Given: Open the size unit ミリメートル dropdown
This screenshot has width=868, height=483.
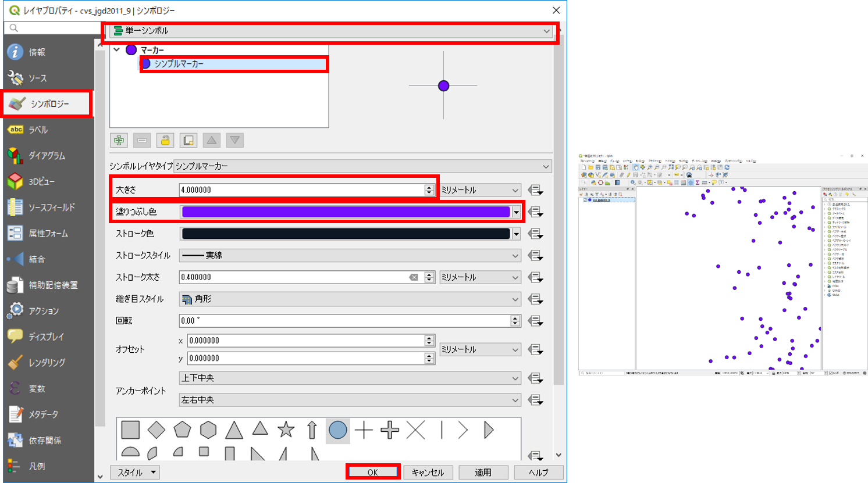Looking at the screenshot, I should (480, 190).
